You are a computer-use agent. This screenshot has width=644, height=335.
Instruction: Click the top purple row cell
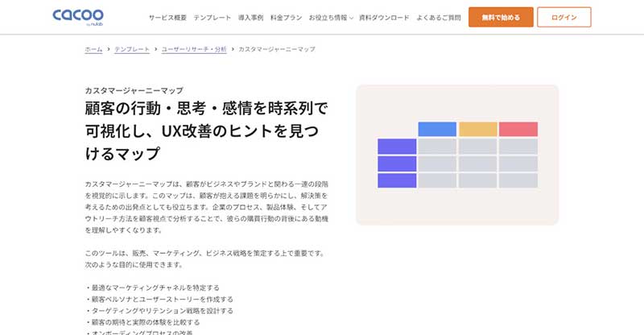click(x=397, y=147)
